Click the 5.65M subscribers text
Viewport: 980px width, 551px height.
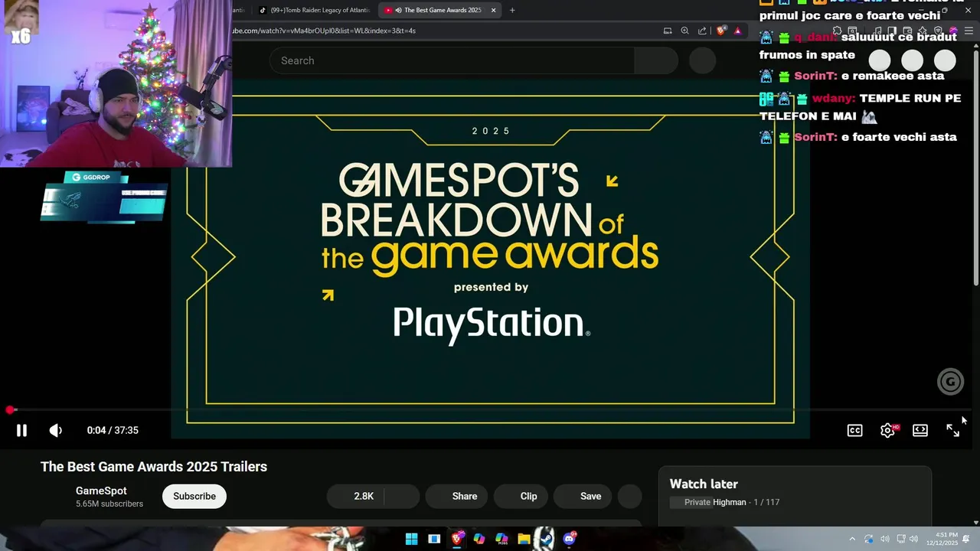(x=109, y=504)
